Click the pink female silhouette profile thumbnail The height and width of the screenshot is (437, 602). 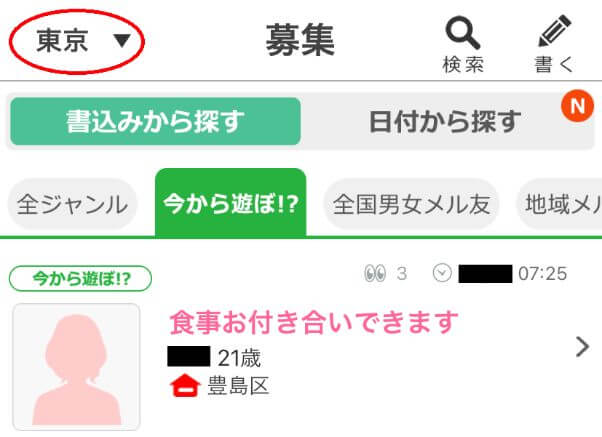coord(76,367)
